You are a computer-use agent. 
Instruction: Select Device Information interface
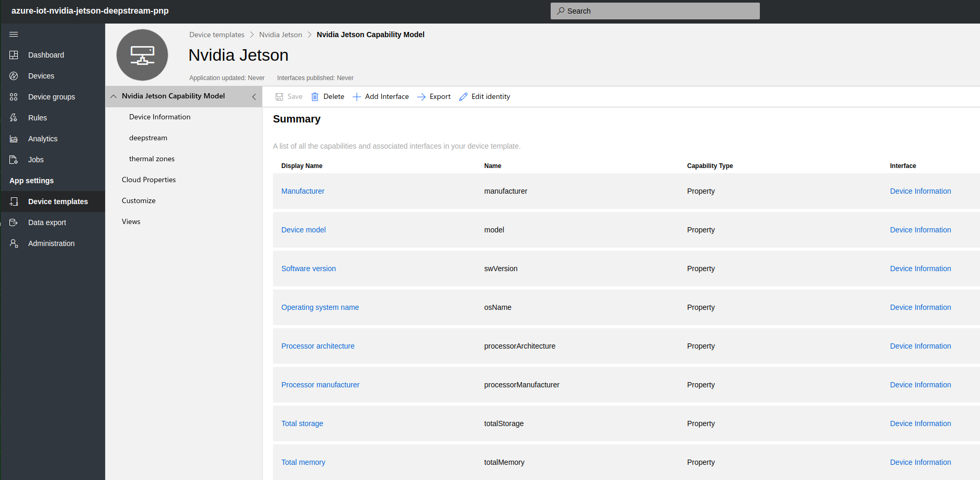click(x=159, y=117)
